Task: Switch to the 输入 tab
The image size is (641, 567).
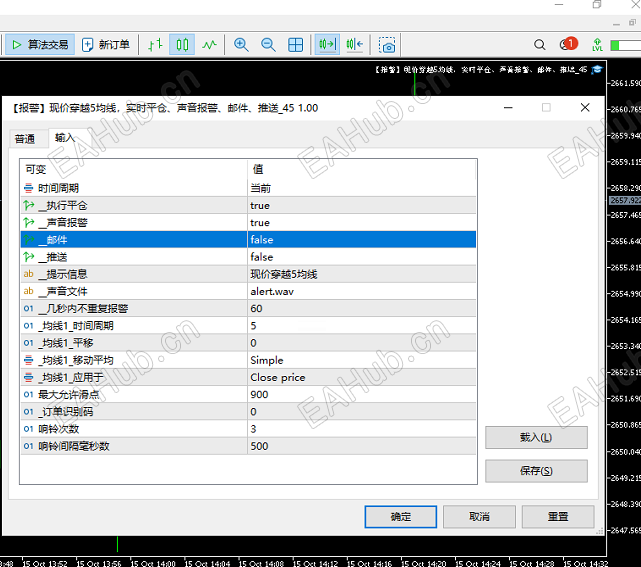Action: [x=65, y=138]
